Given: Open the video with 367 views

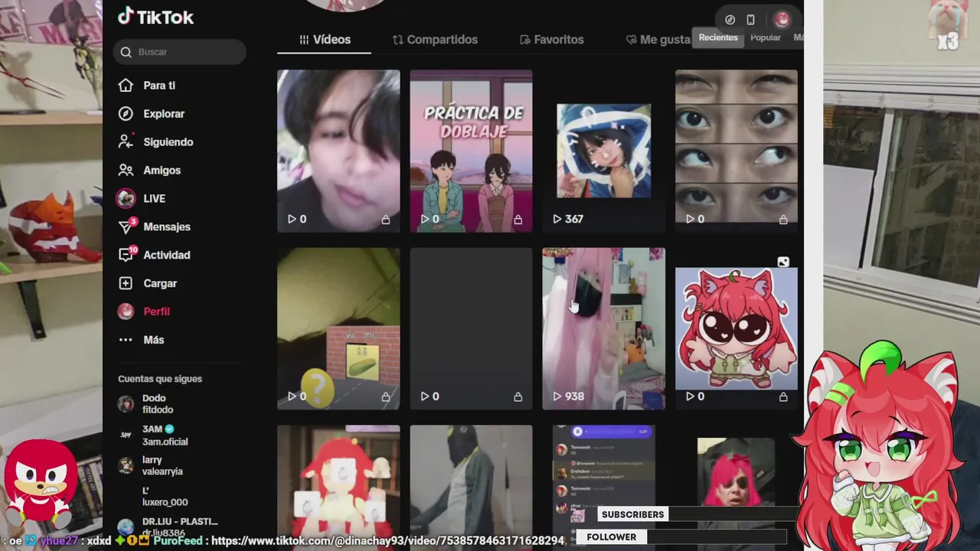Looking at the screenshot, I should coord(603,151).
